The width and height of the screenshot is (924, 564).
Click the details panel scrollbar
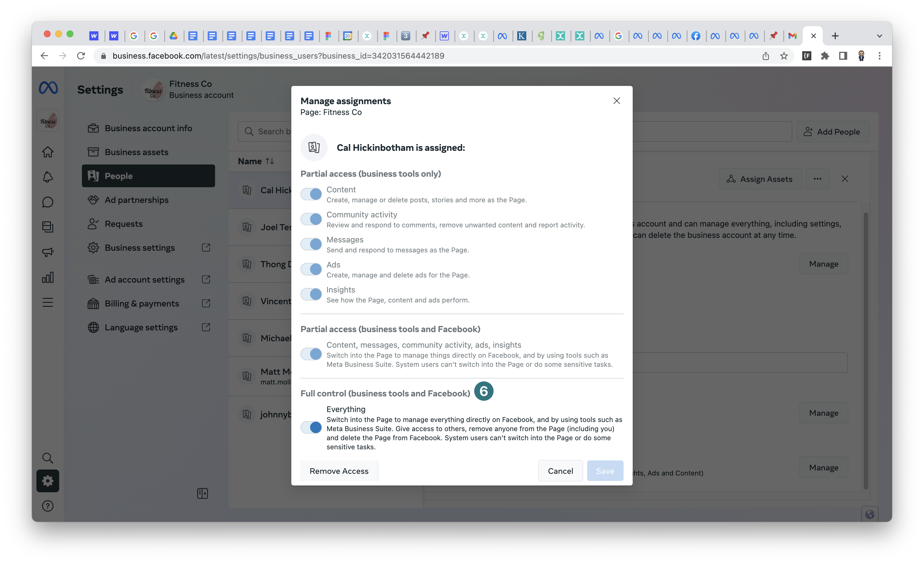click(x=865, y=350)
